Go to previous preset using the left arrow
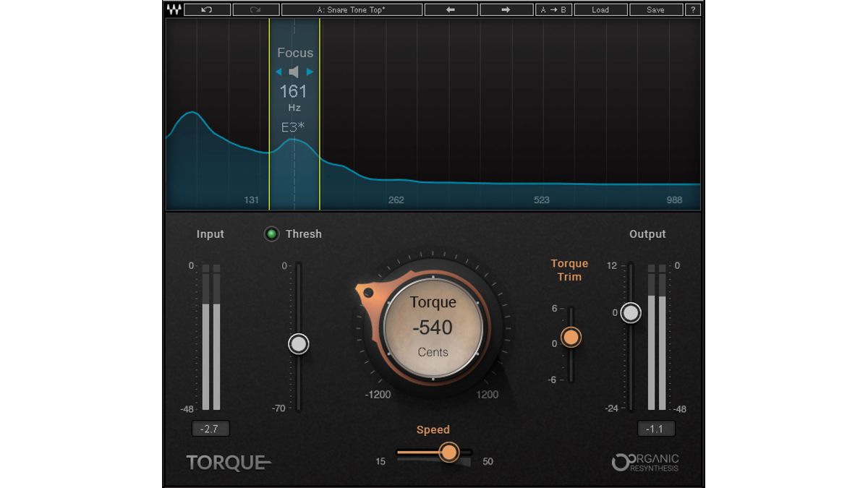 click(451, 9)
